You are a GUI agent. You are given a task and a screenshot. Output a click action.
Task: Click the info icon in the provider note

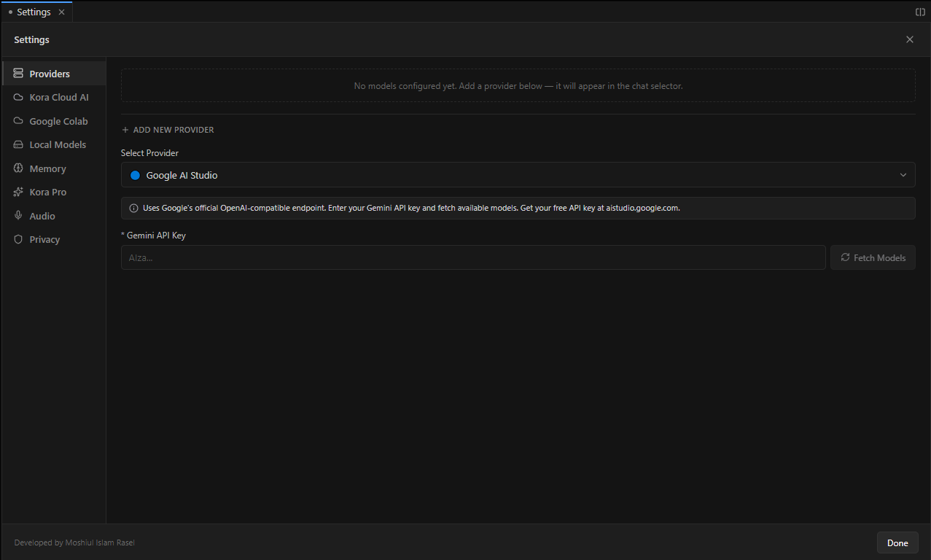pyautogui.click(x=133, y=208)
